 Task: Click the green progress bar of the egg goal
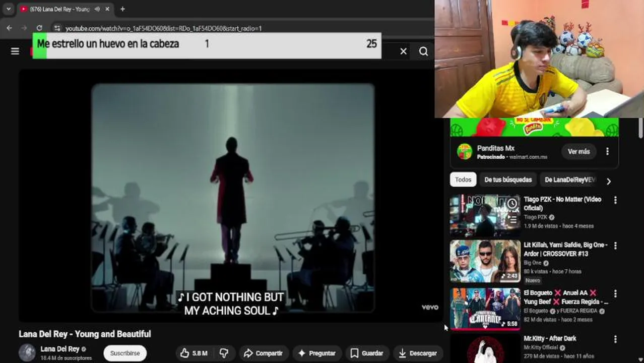[40, 46]
